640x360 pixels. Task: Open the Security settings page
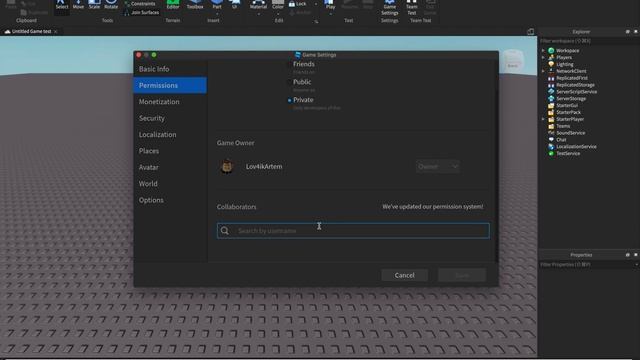pos(170,118)
